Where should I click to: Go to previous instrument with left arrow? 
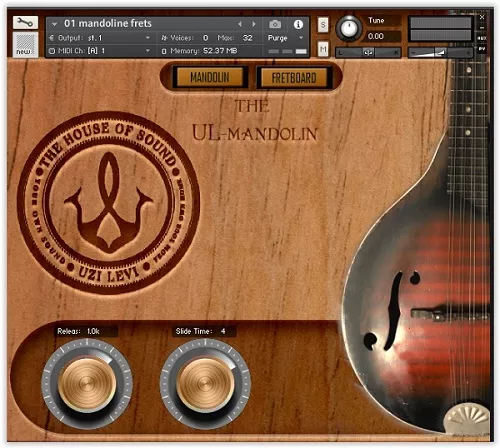pyautogui.click(x=240, y=24)
